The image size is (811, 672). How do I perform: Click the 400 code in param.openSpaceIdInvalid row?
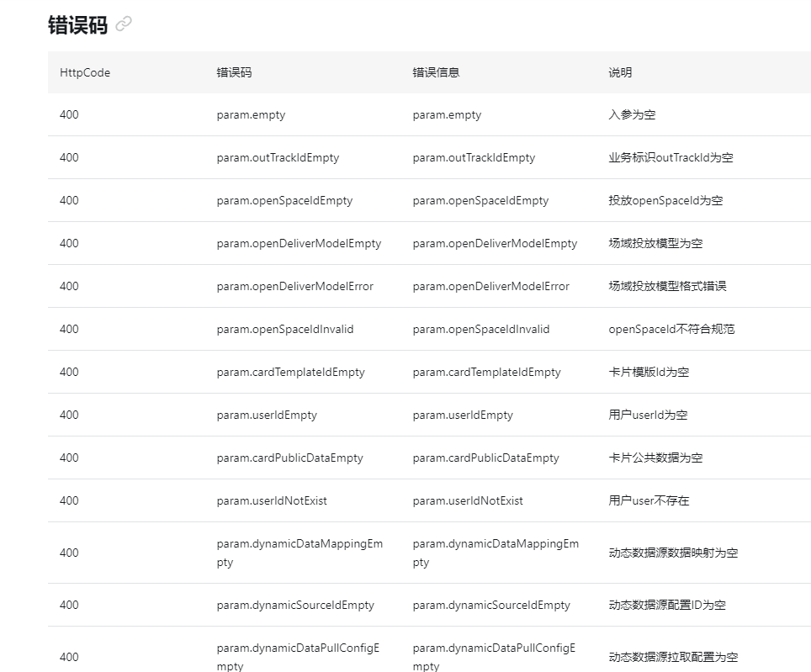(69, 330)
